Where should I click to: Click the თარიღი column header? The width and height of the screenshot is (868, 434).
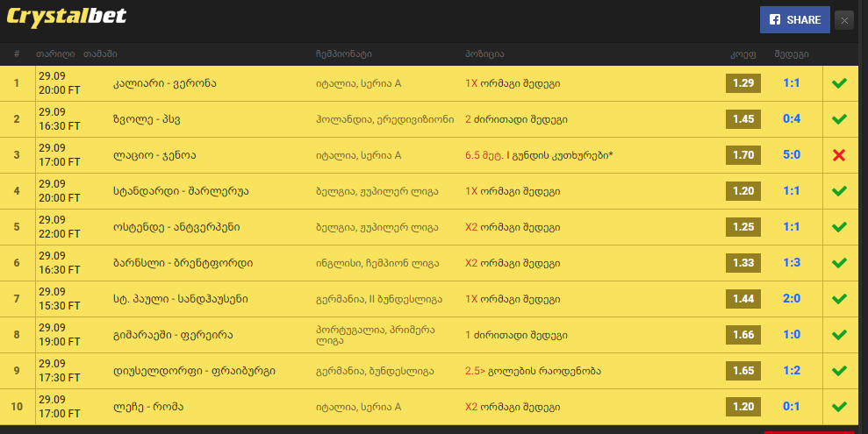pos(55,54)
